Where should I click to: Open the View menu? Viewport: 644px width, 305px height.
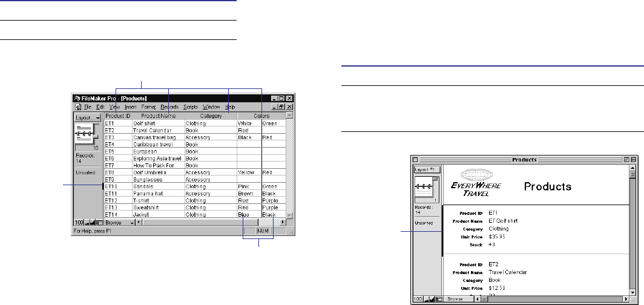pos(114,107)
